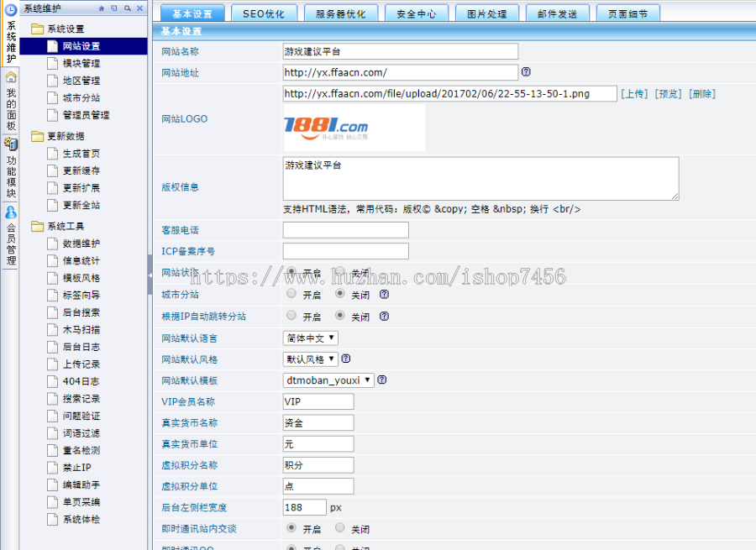
Task: Open the 会员管理 user icon
Action: coord(11,212)
